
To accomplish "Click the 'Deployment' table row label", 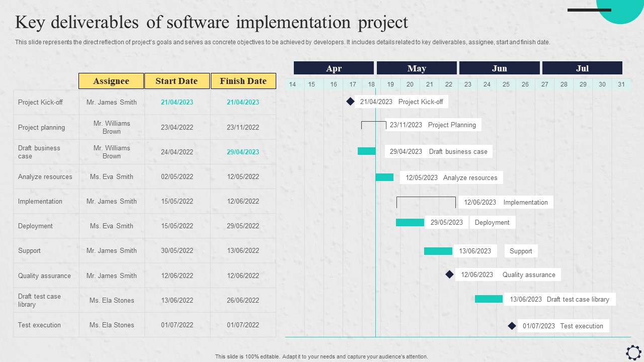I will coord(35,226).
